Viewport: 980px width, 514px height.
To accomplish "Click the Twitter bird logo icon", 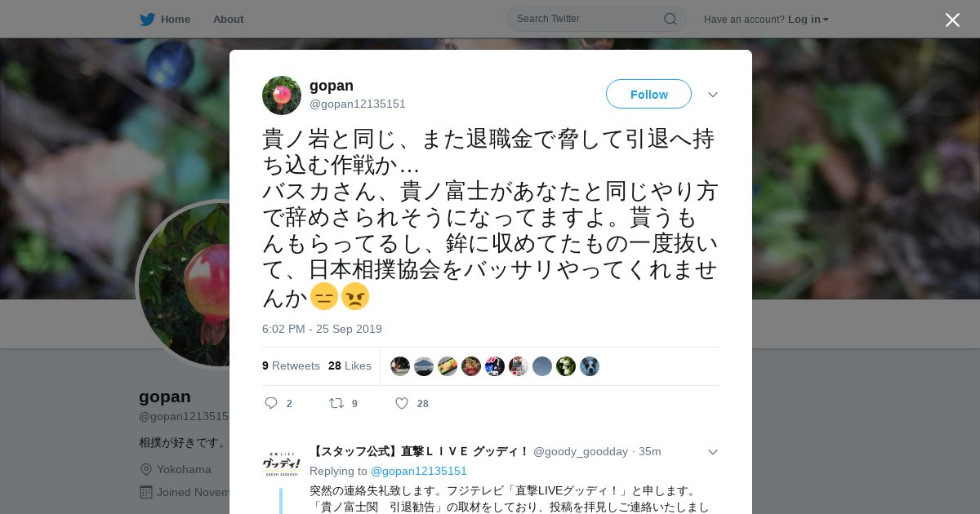I will coord(147,20).
